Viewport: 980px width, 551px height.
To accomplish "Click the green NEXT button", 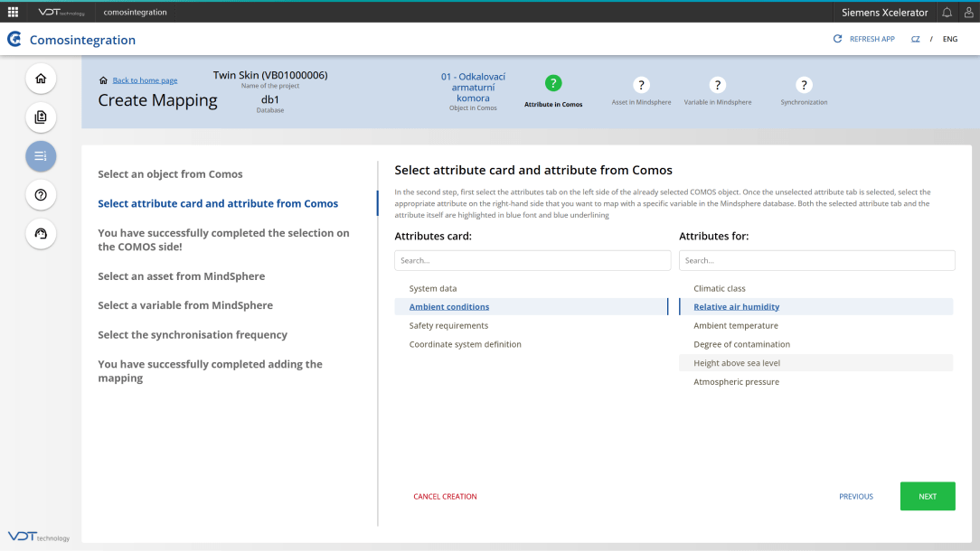I will pyautogui.click(x=928, y=496).
